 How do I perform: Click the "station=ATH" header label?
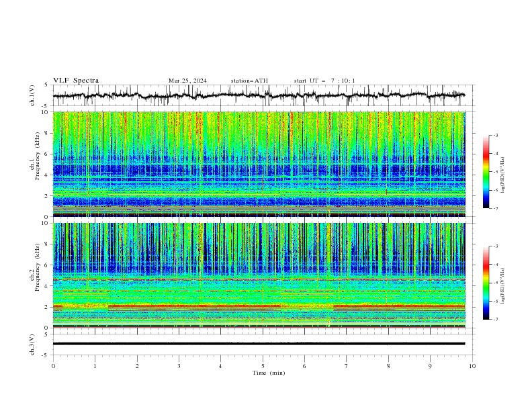click(249, 81)
